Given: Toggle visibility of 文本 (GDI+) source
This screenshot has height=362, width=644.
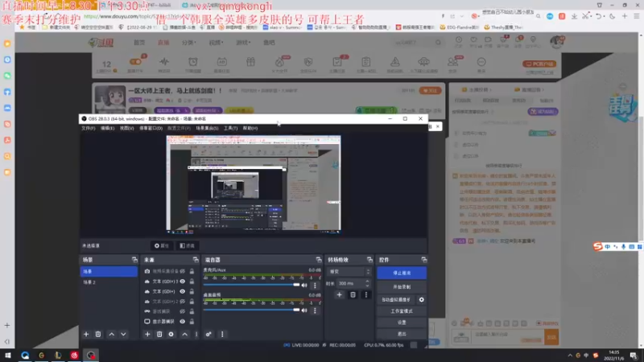Looking at the screenshot, I should (x=182, y=291).
